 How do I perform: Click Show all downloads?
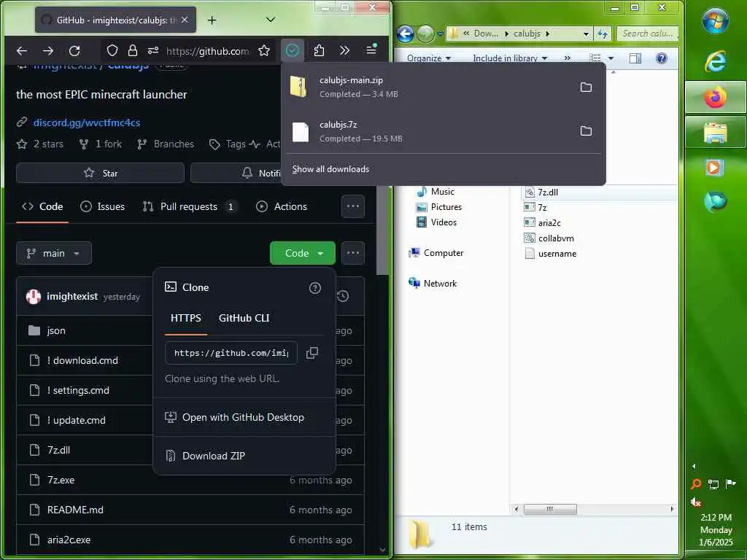tap(330, 169)
